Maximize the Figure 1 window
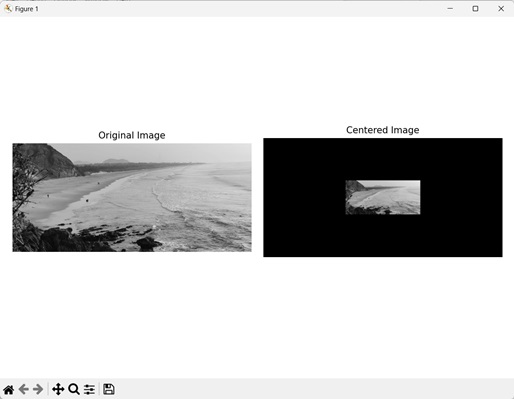The height and width of the screenshot is (399, 514). [475, 9]
